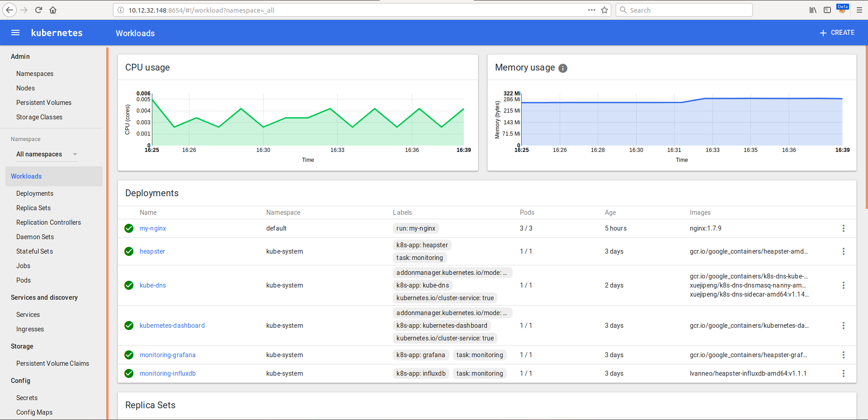
Task: Click the page vertical scrollbar
Action: (867, 127)
